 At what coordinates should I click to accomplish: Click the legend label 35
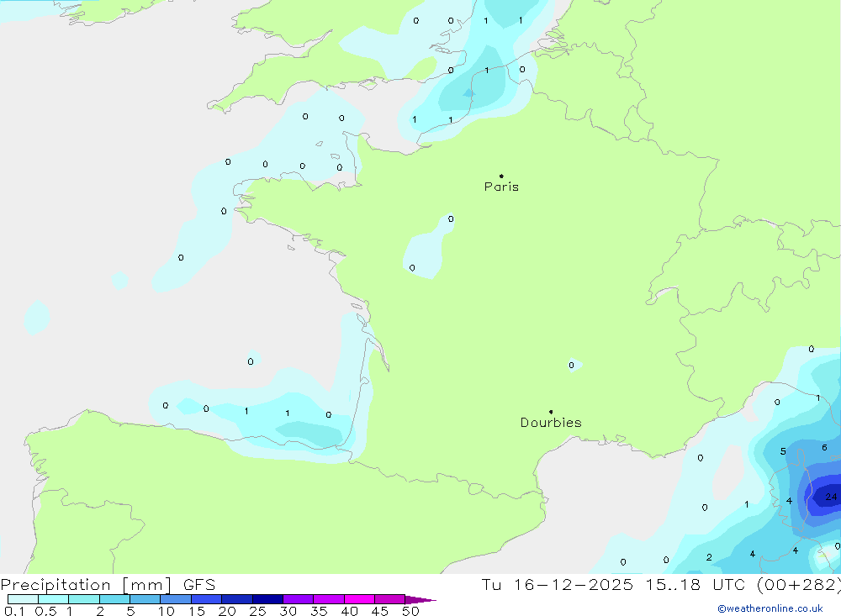[319, 611]
